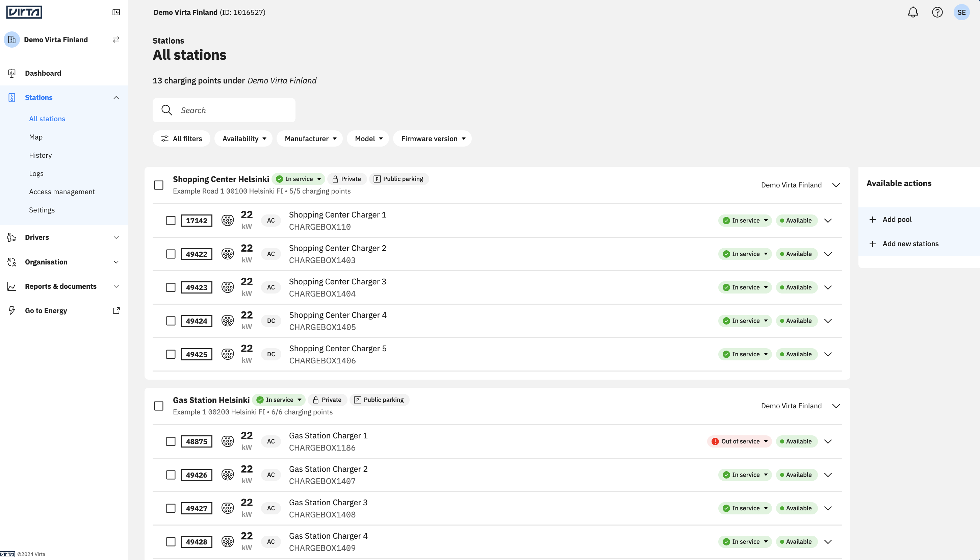Open the Manufacturer filter dropdown
The height and width of the screenshot is (560, 980).
310,139
